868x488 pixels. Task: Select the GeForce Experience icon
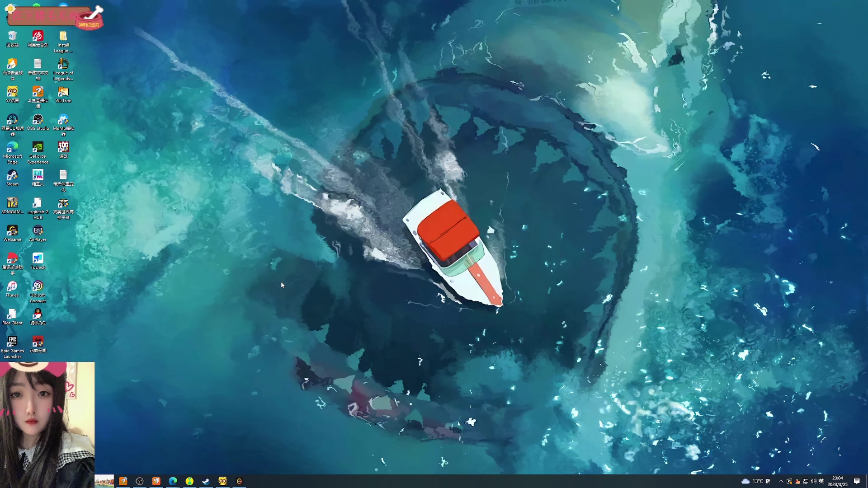pyautogui.click(x=38, y=148)
